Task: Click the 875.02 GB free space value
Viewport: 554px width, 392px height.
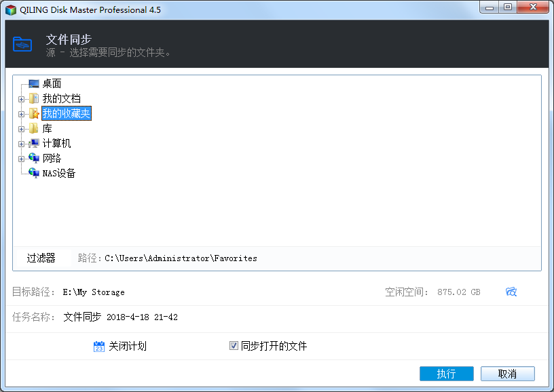Action: [x=458, y=292]
